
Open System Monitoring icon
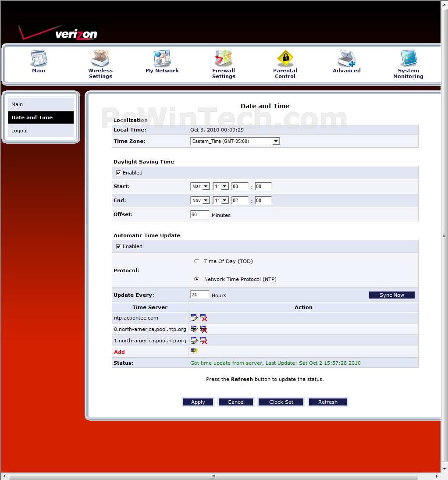409,58
